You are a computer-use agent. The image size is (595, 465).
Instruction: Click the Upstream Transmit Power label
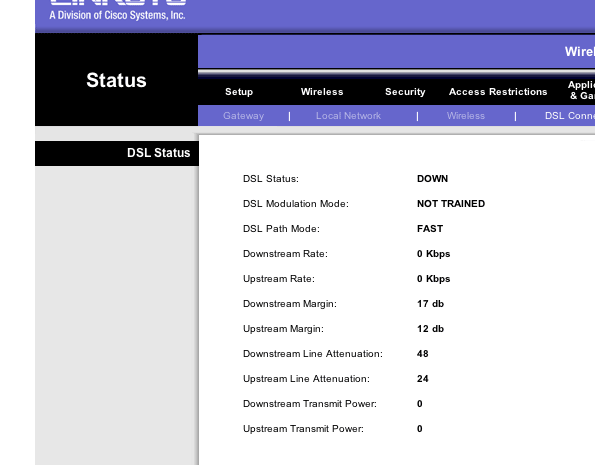[303, 429]
